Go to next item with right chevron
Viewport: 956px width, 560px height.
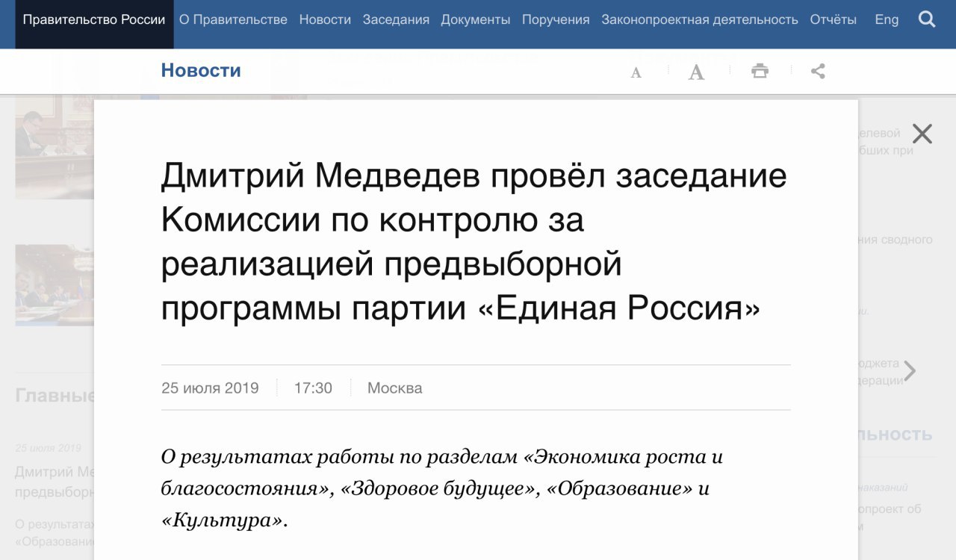click(x=909, y=371)
